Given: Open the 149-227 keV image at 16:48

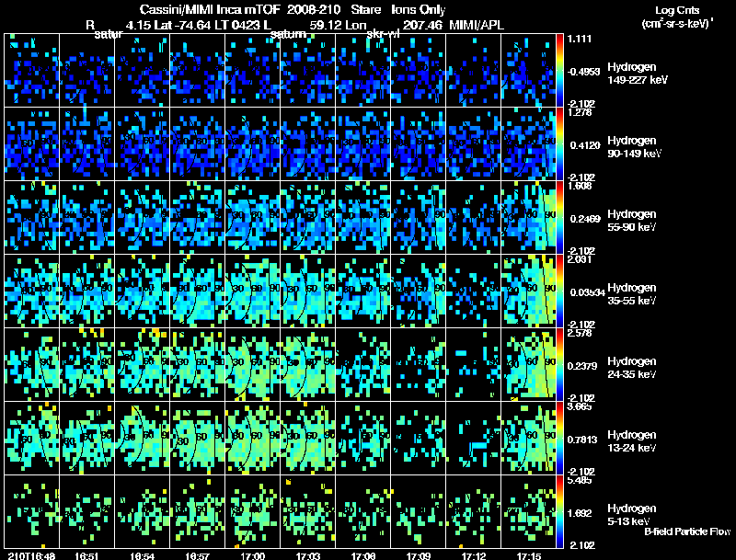Looking at the screenshot, I should (x=32, y=70).
